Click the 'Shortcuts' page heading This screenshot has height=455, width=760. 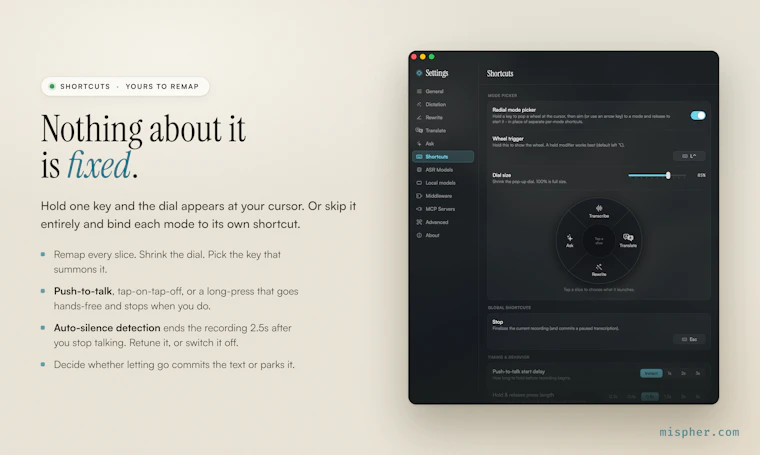coord(500,74)
